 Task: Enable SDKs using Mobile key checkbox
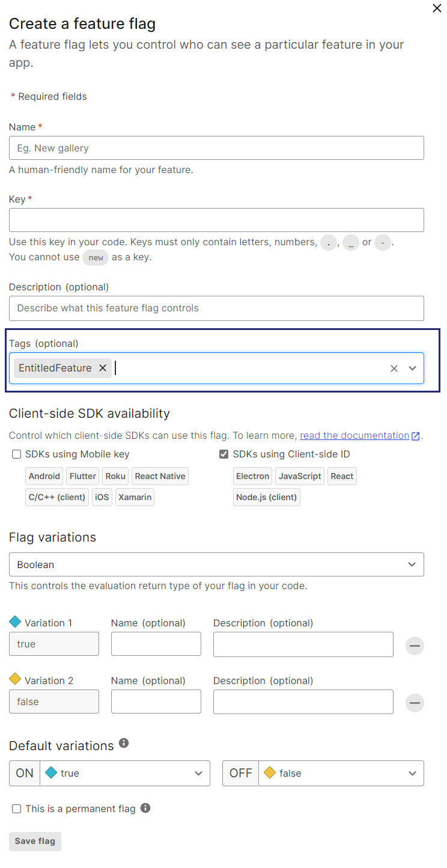[17, 454]
